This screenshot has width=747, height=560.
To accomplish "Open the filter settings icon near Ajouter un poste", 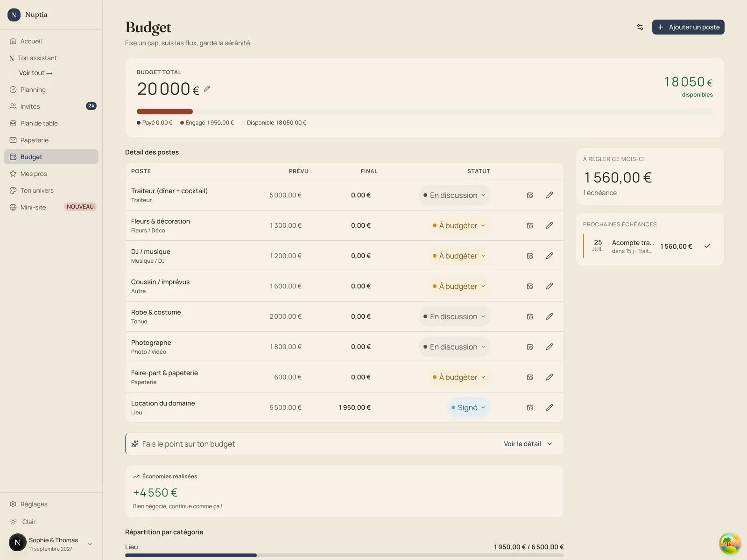I will click(x=640, y=27).
